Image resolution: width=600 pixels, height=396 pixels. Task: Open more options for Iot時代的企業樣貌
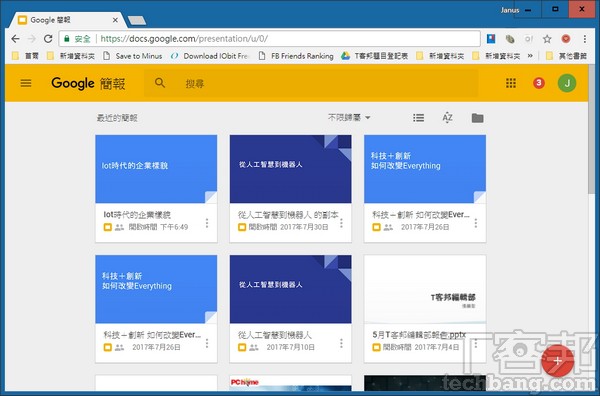click(x=207, y=223)
